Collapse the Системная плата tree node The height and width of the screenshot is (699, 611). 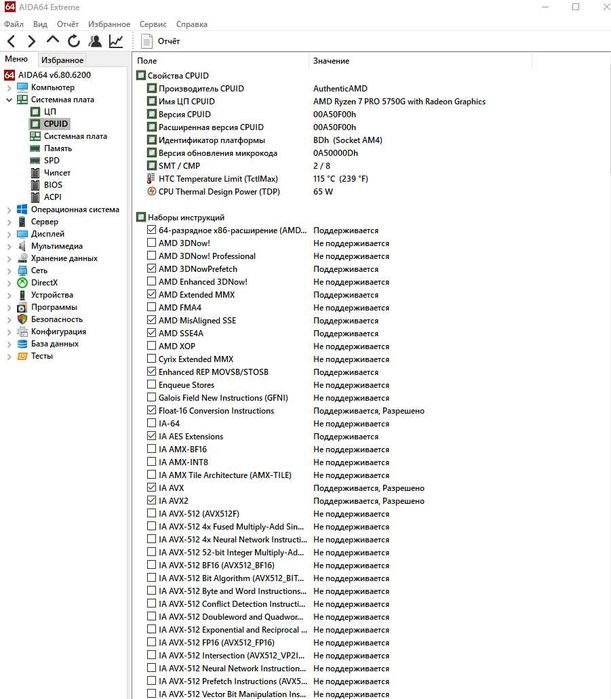pos(9,100)
